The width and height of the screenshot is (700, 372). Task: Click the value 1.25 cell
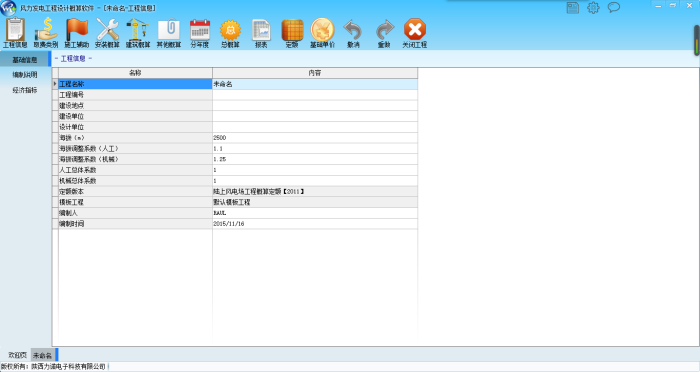pos(315,159)
